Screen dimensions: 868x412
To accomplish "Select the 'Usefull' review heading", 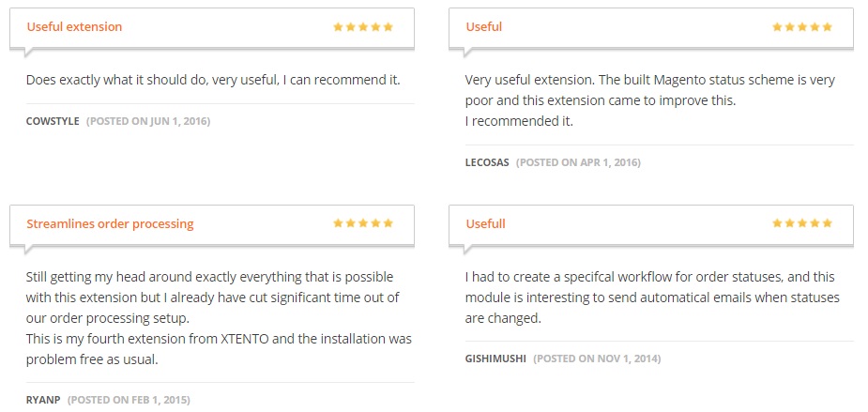I will 486,224.
